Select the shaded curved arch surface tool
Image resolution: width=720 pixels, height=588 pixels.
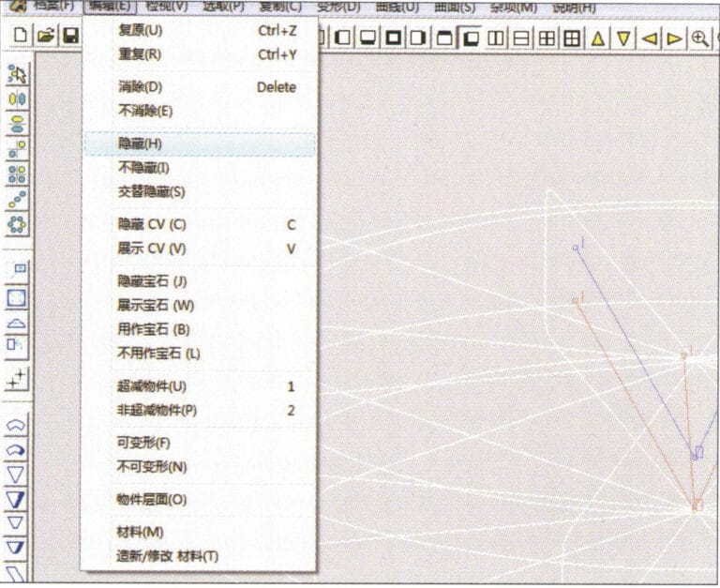pyautogui.click(x=17, y=451)
